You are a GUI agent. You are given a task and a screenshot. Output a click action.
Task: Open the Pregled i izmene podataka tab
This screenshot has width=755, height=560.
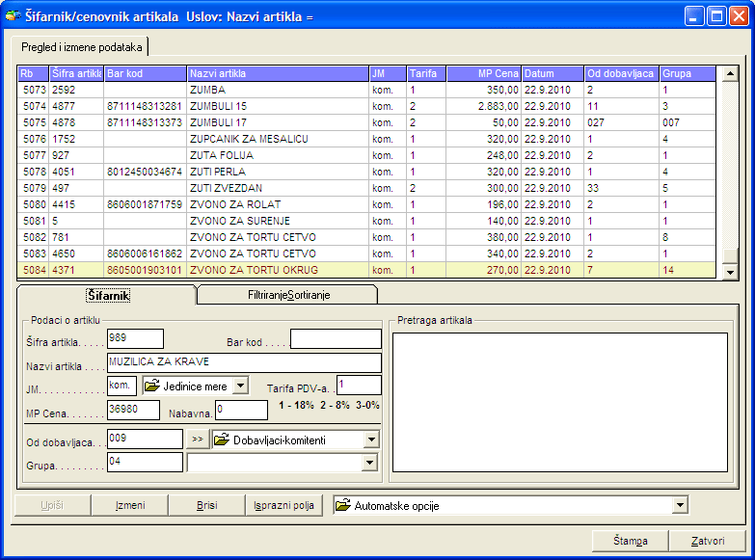(81, 46)
